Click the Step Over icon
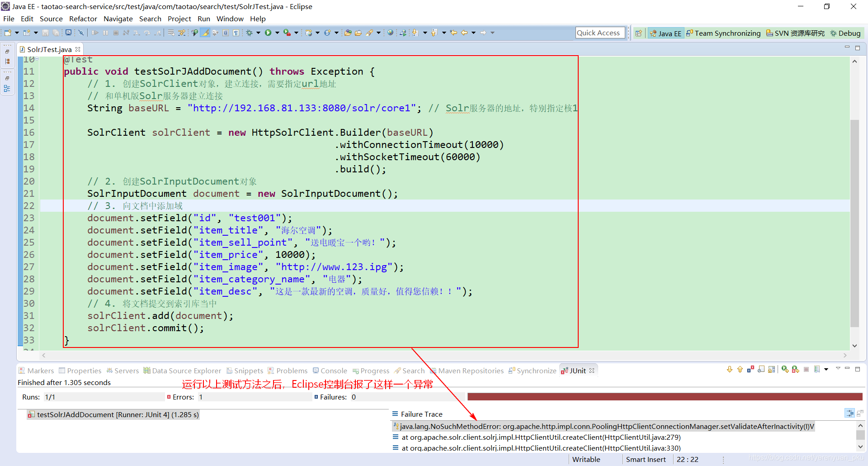 [147, 33]
